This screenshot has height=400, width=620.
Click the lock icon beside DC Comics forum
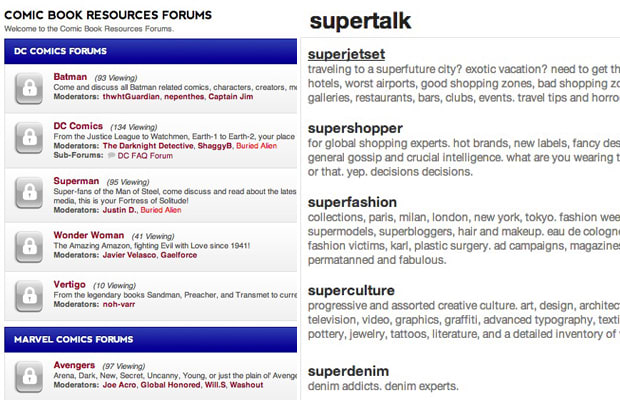tap(29, 138)
